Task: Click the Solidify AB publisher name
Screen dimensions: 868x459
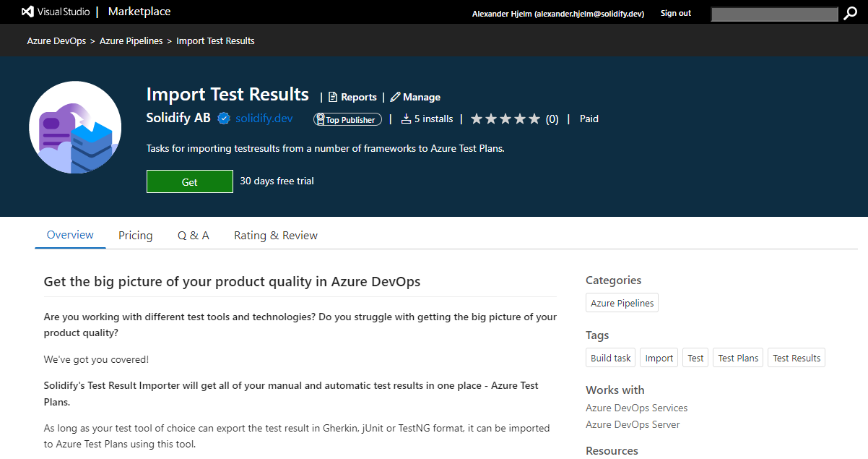Action: click(178, 118)
